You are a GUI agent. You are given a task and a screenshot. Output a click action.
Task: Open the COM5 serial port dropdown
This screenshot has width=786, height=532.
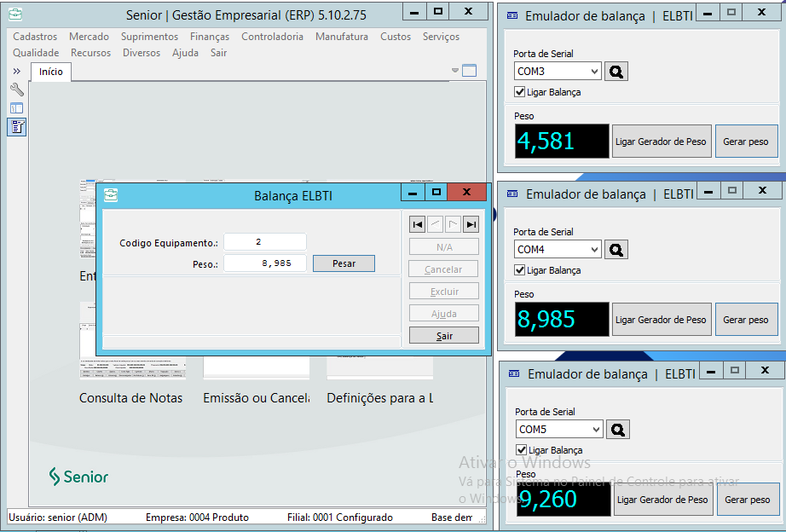pyautogui.click(x=596, y=430)
